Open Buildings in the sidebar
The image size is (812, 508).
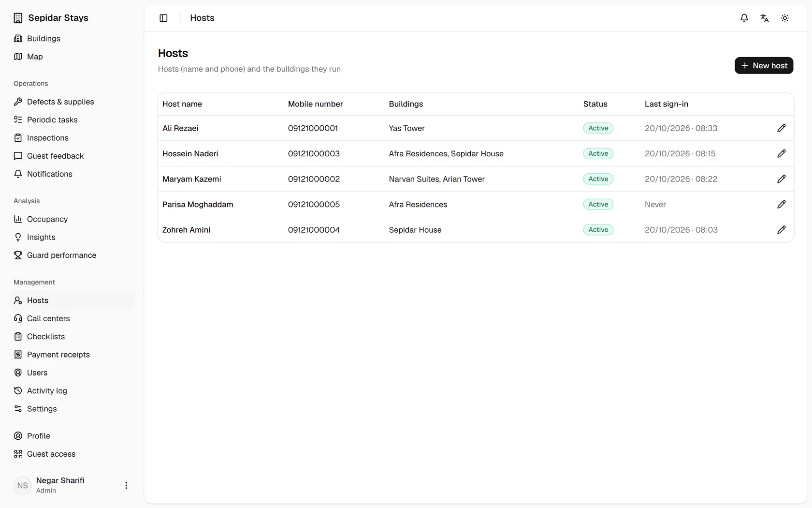tap(72, 38)
